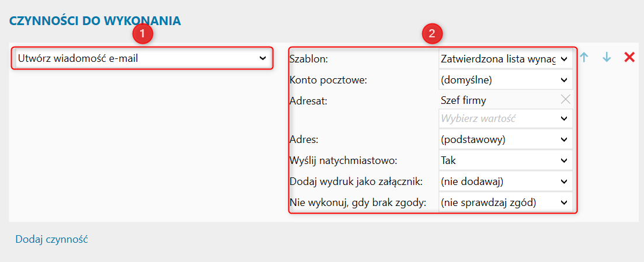Expand the Adres dropdown
This screenshot has width=644, height=262.
click(505, 139)
